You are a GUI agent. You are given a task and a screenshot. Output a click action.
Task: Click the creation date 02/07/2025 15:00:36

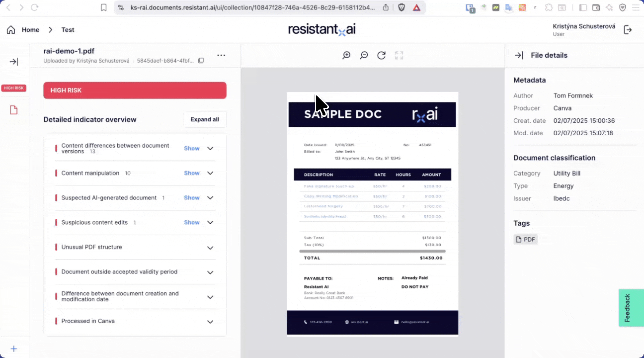click(584, 120)
